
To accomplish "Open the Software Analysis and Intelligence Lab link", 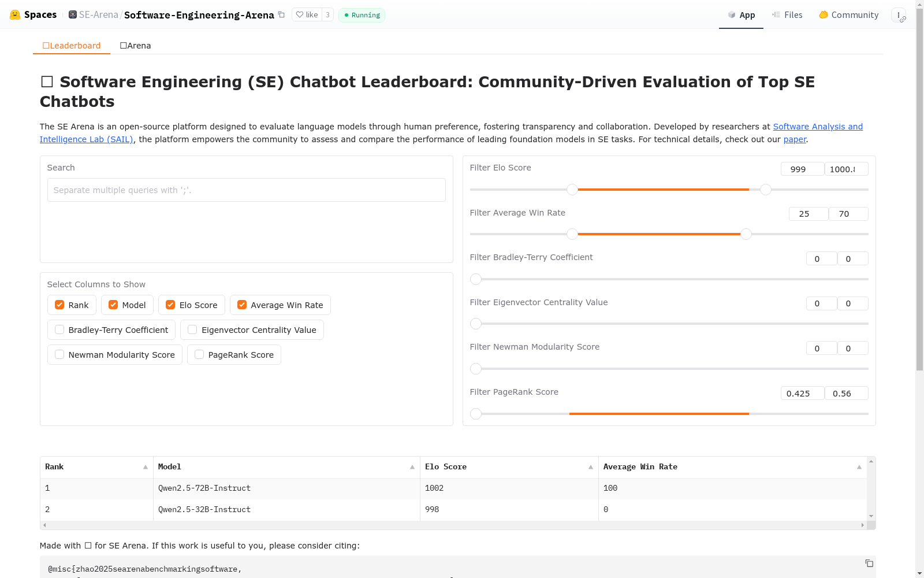I will [818, 127].
